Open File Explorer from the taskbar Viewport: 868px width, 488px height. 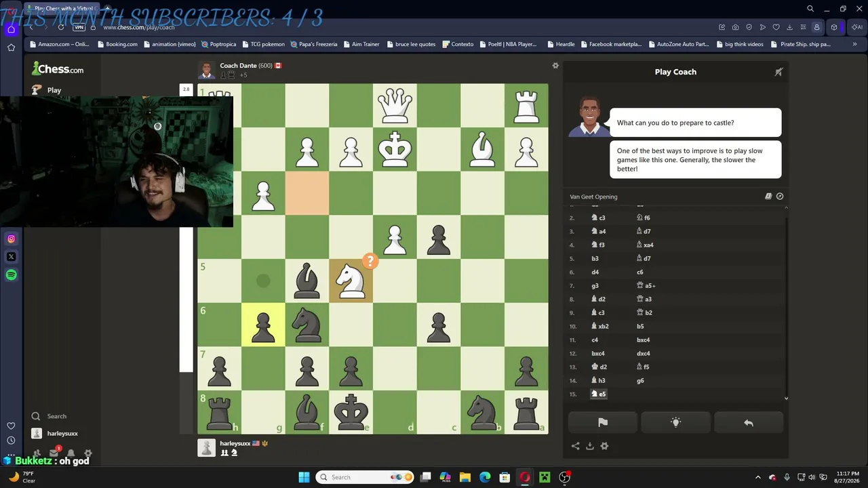(x=465, y=477)
